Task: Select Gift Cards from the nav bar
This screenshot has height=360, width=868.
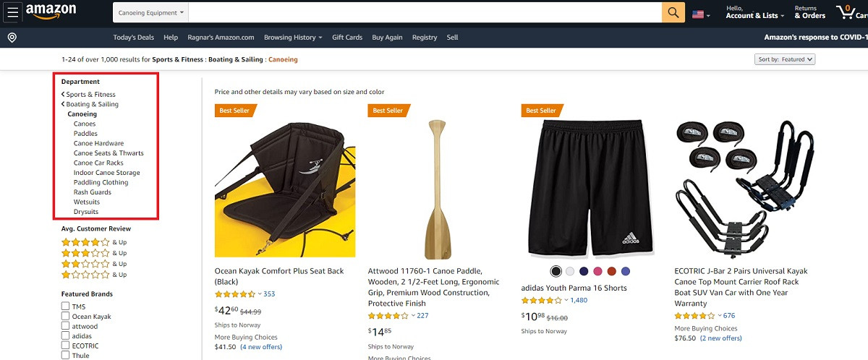Action: click(x=347, y=38)
